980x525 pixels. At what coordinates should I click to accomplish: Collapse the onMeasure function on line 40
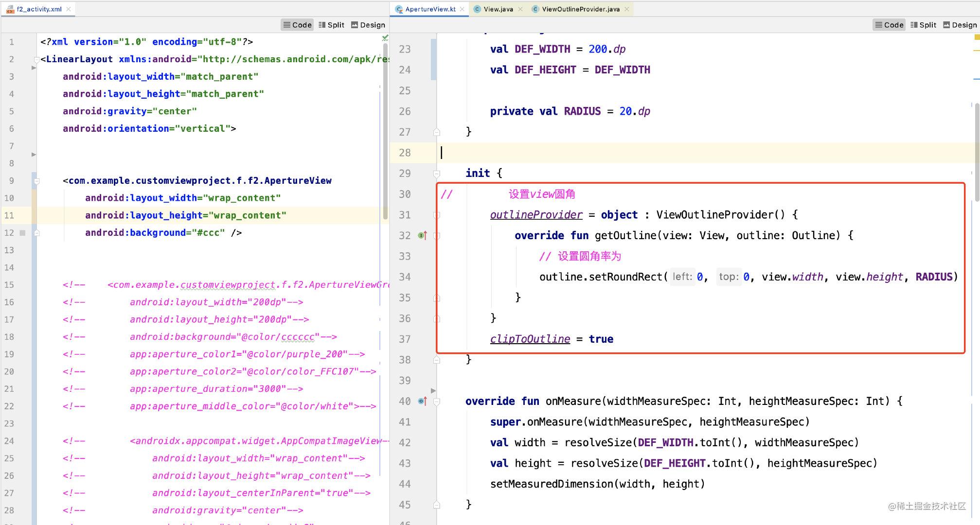coord(437,401)
